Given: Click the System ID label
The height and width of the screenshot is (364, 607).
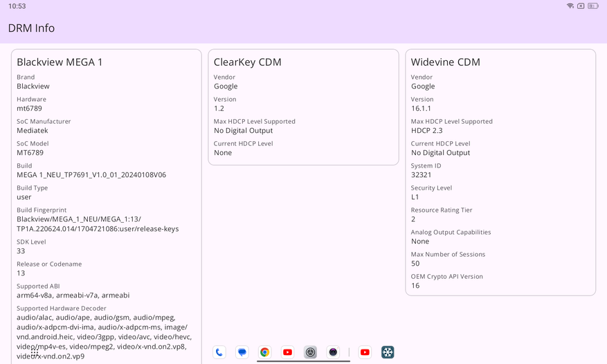Looking at the screenshot, I should pos(426,165).
